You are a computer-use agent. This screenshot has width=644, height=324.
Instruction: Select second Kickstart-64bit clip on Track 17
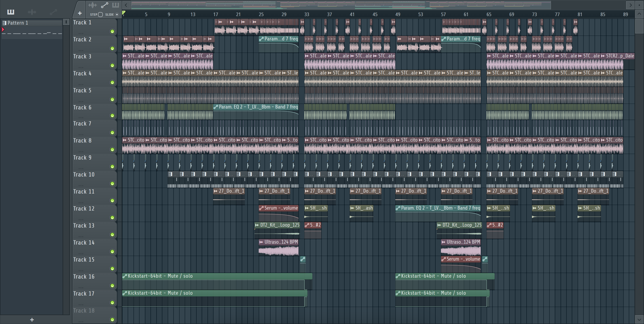[x=442, y=298]
